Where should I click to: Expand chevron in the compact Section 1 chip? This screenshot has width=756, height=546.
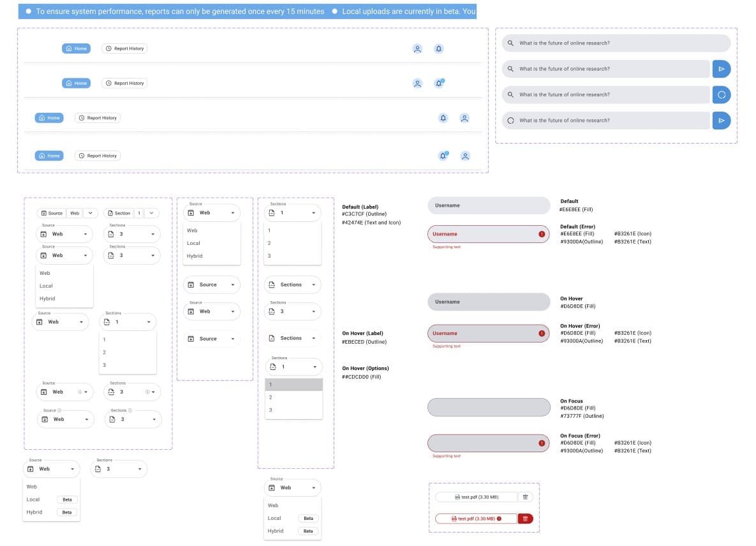[151, 213]
